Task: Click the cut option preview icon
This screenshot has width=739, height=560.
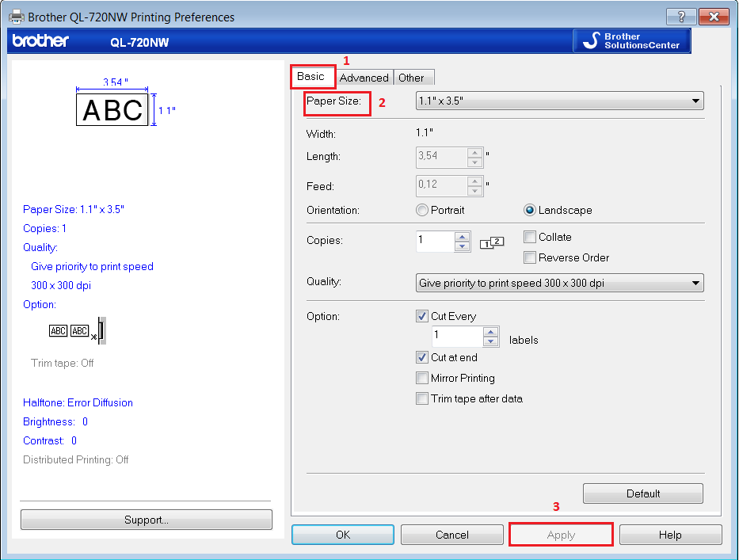Action: click(x=78, y=331)
